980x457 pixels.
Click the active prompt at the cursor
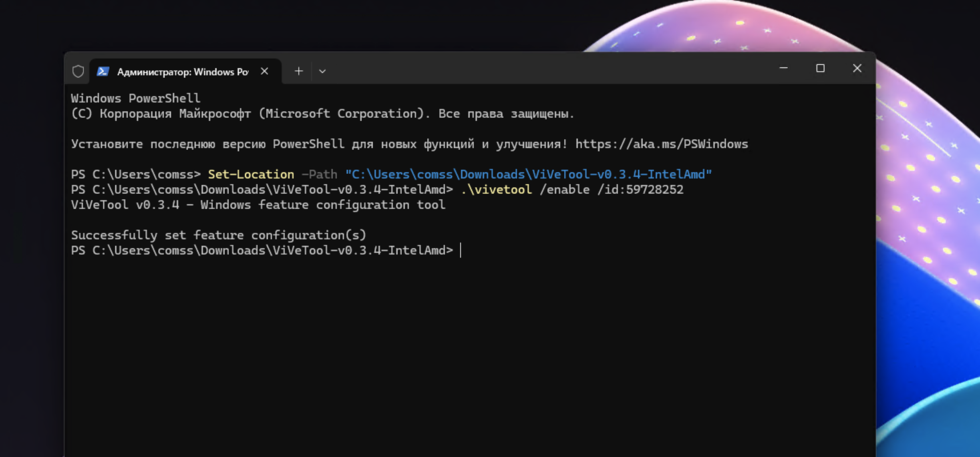461,251
